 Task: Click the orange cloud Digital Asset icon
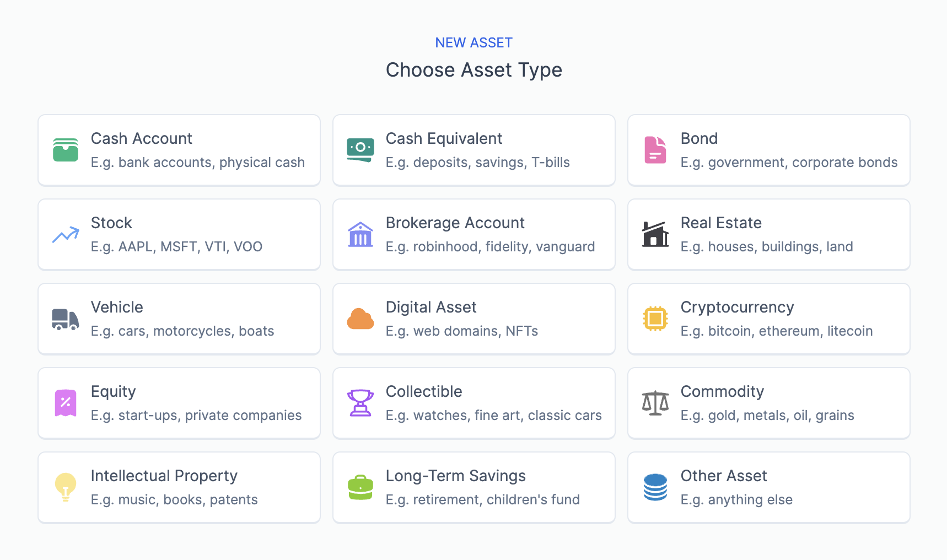(x=360, y=319)
